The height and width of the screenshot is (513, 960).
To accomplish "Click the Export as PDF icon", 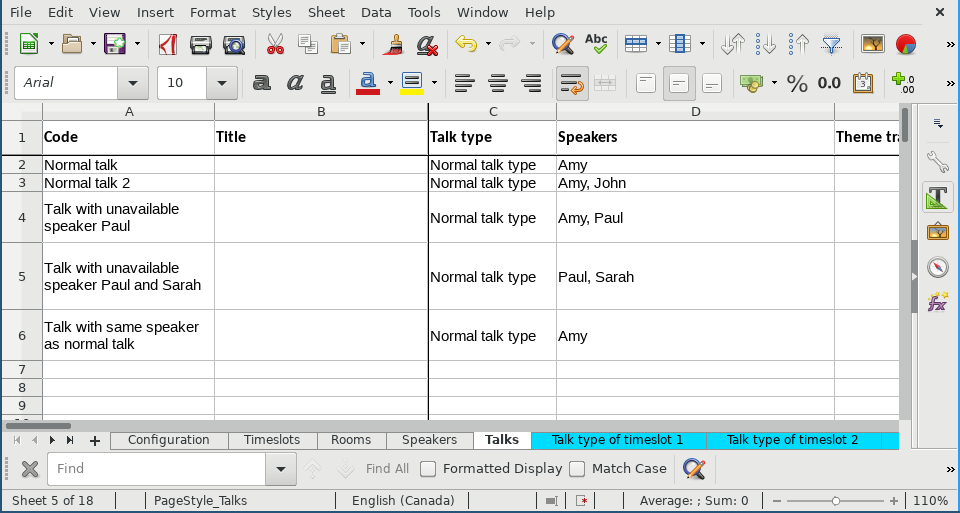I will [169, 44].
